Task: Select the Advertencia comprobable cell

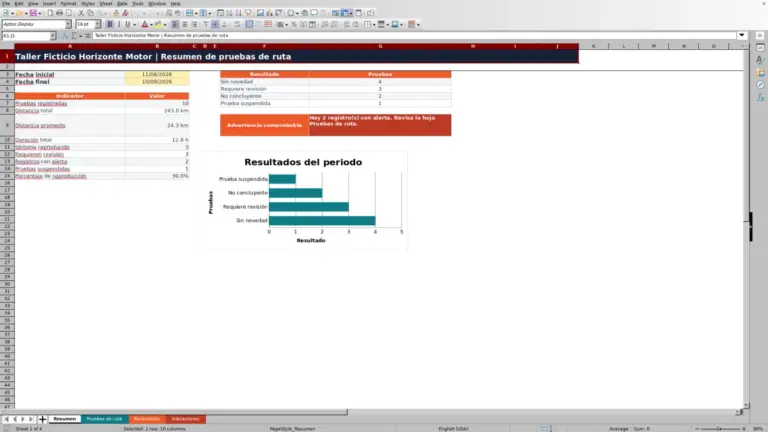Action: [x=264, y=125]
